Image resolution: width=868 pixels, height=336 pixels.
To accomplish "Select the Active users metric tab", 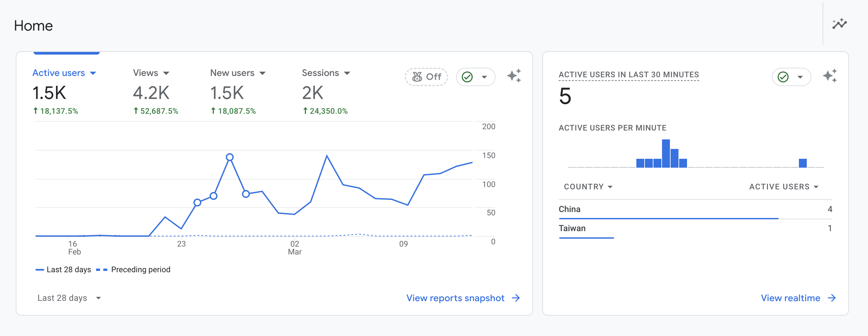I will (59, 73).
